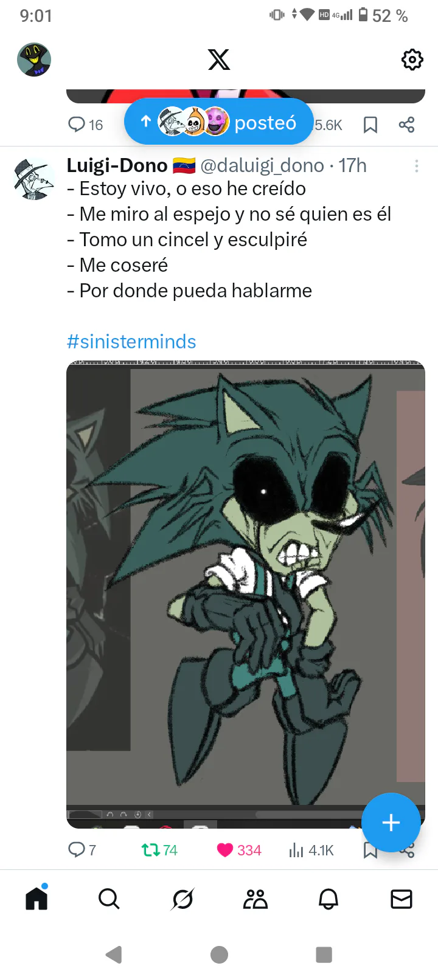Screen dimensions: 438x980
Task: Switch to the Search tab
Action: tap(109, 899)
